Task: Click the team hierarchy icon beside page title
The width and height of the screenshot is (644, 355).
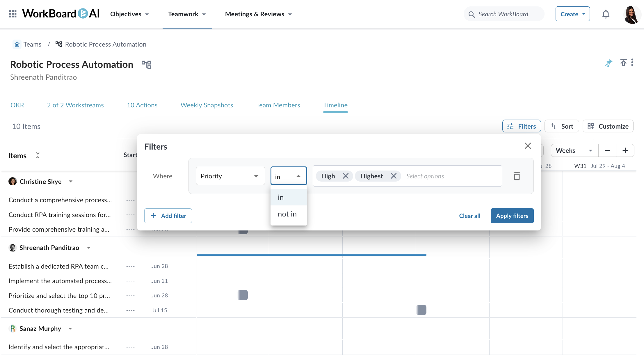Action: [146, 65]
